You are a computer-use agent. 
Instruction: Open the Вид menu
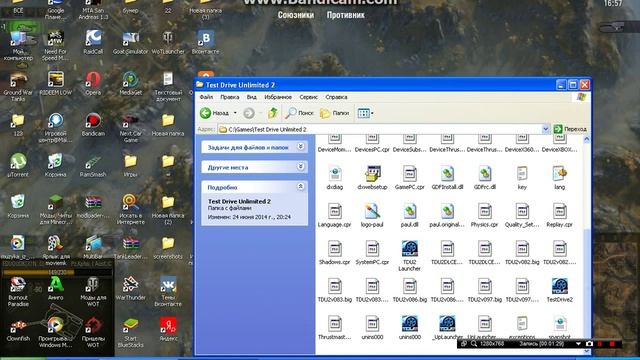[x=251, y=97]
